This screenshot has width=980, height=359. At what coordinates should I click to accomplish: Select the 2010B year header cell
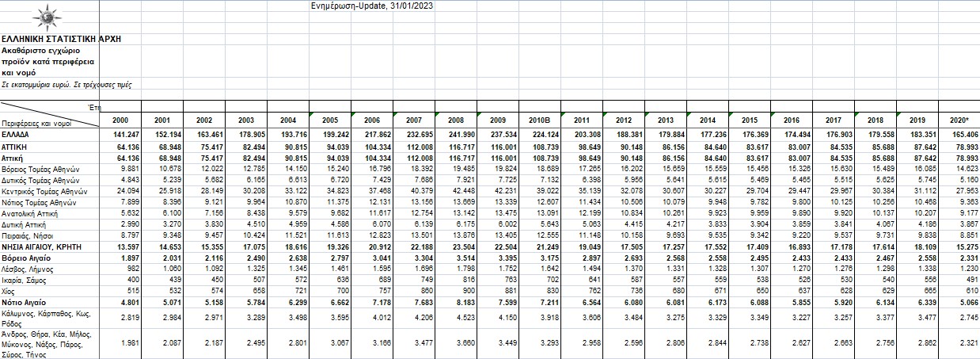tap(541, 120)
